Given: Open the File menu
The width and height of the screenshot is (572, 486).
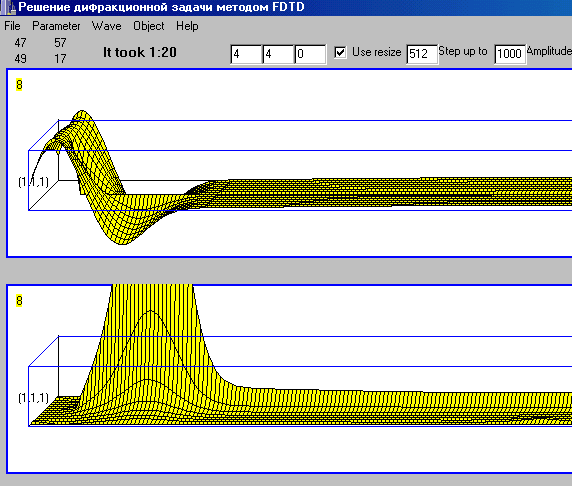Looking at the screenshot, I should coord(12,26).
